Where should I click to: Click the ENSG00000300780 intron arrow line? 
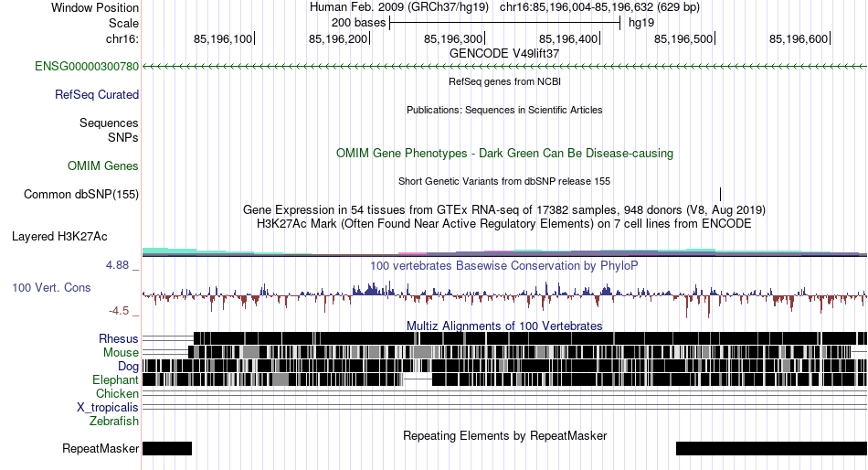click(x=504, y=67)
